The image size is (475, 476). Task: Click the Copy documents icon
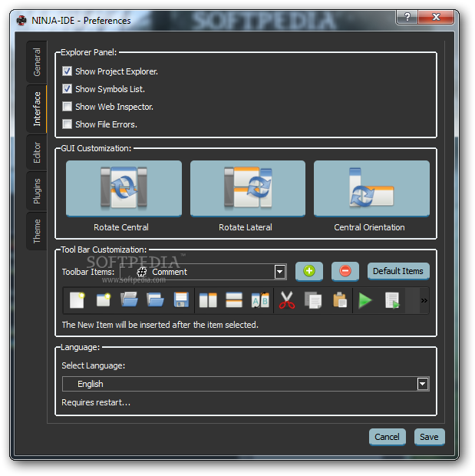coord(313,300)
